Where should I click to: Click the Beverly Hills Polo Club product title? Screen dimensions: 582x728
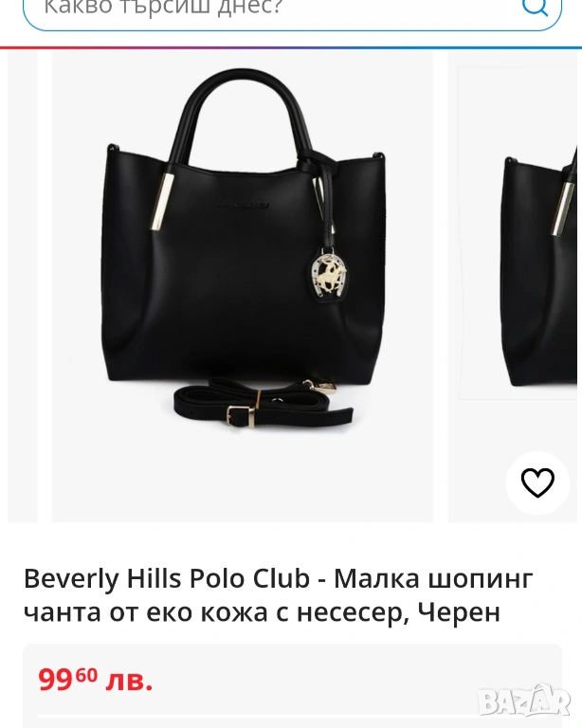pos(279,595)
